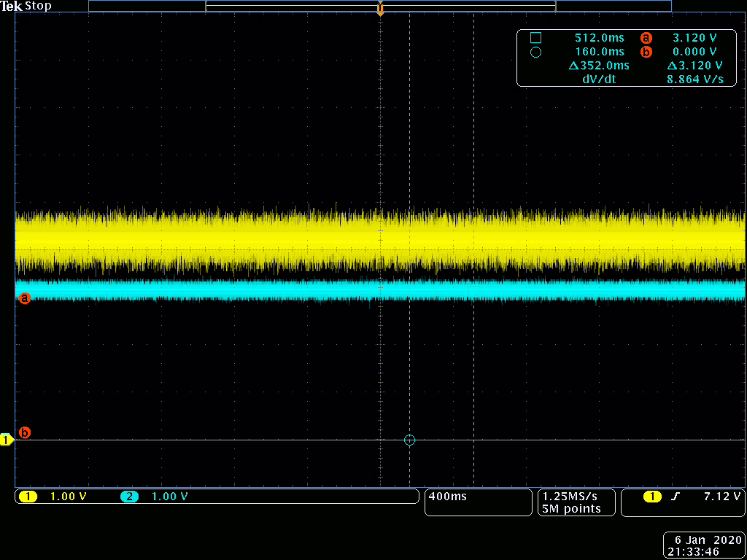Click the orange trigger position marker
This screenshot has width=747, height=560.
pos(380,9)
